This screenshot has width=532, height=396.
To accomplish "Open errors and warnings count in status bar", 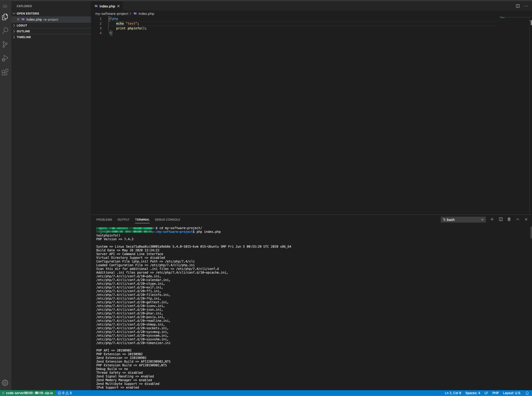I will point(65,393).
